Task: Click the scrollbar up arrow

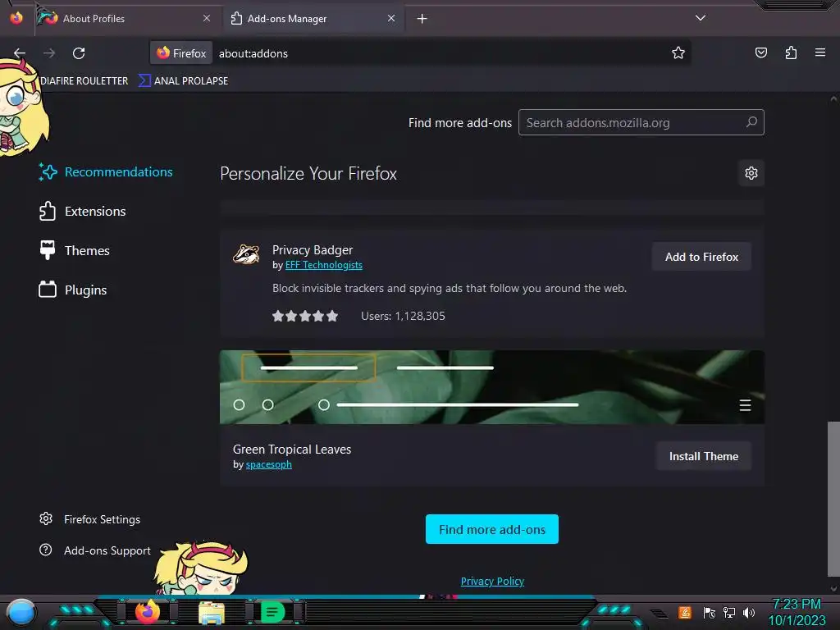Action: tap(833, 99)
